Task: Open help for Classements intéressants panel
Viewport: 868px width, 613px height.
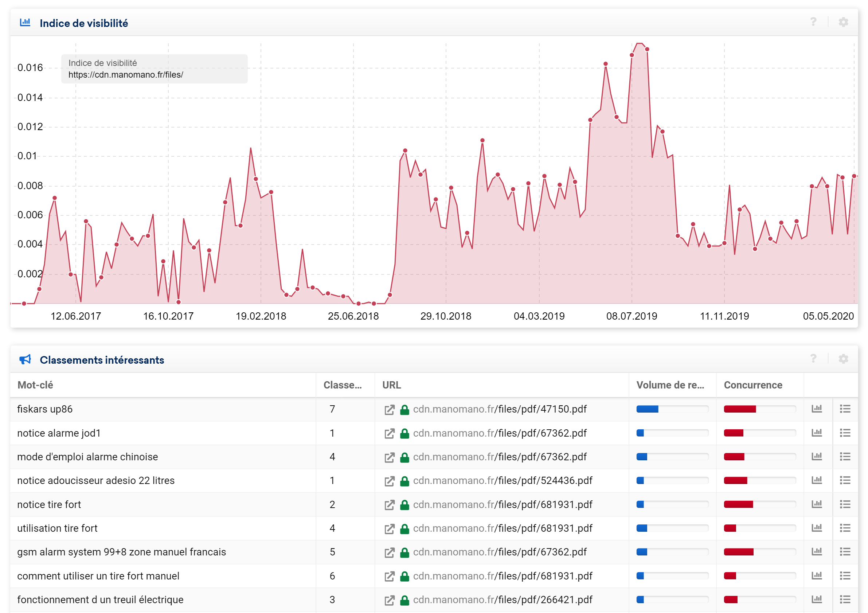Action: click(813, 359)
